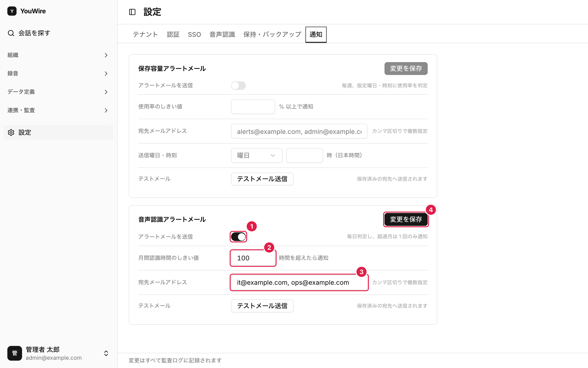
Task: Click the 管理者 太郎 user name
Action: tap(43, 350)
